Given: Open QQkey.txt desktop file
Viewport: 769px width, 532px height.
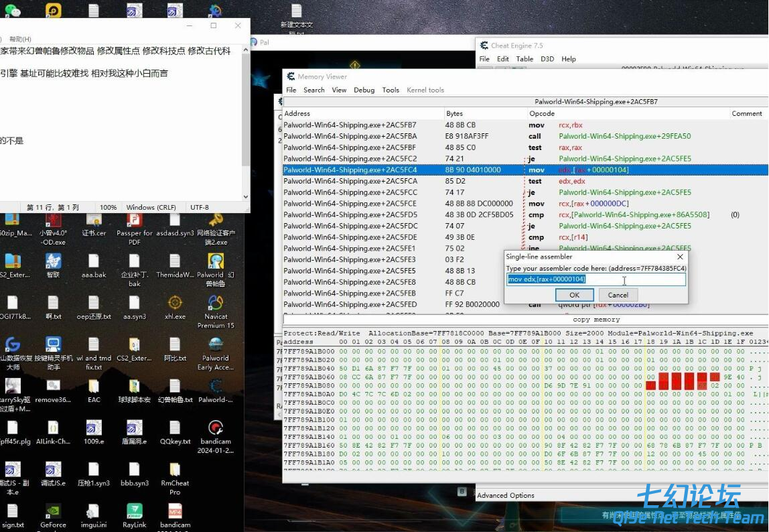Looking at the screenshot, I should click(x=175, y=432).
